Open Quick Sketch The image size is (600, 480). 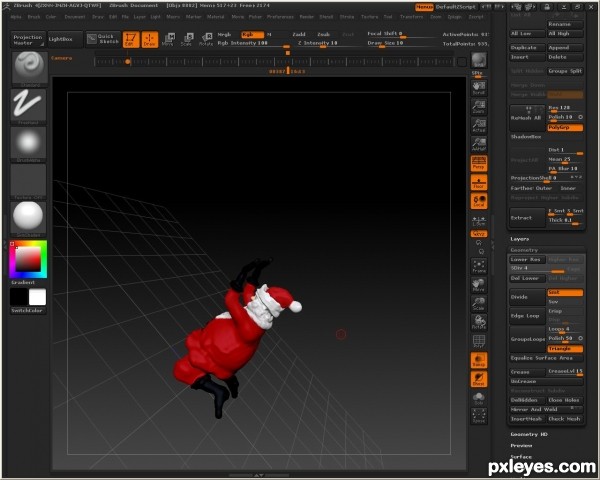point(103,39)
